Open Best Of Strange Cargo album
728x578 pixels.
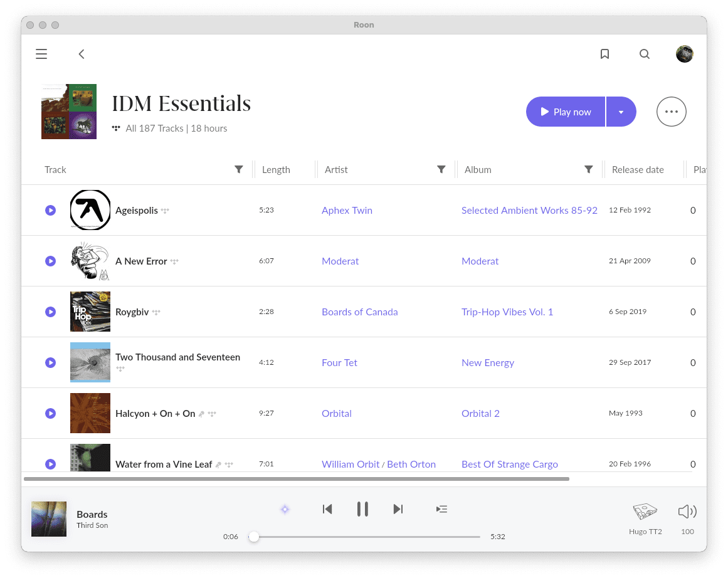coord(509,465)
